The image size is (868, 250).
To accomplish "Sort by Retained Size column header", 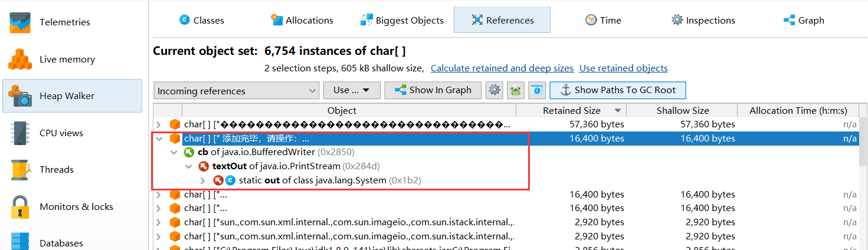I will pyautogui.click(x=571, y=110).
